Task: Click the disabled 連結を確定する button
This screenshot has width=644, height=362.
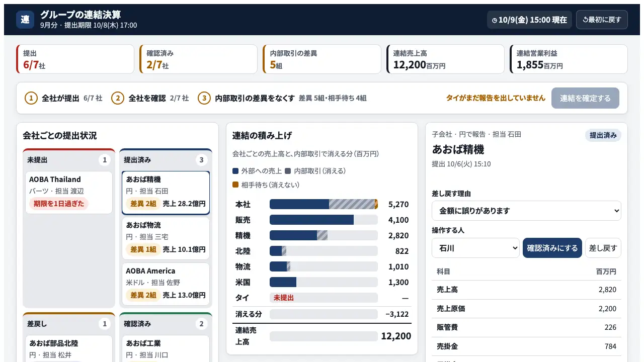Action: pyautogui.click(x=585, y=98)
